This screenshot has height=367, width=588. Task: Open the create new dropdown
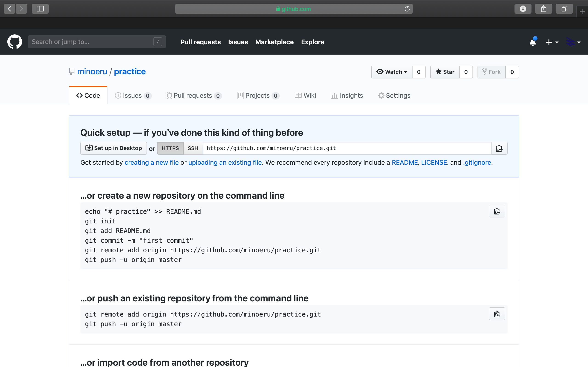pos(552,42)
